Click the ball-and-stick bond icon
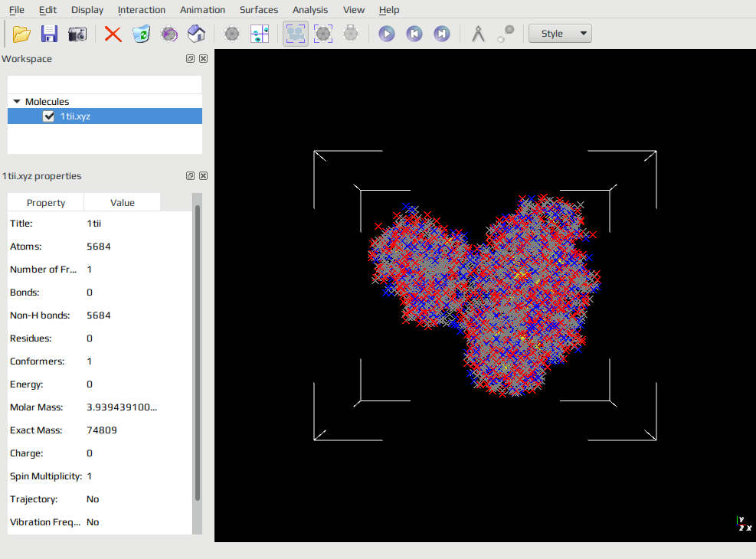The image size is (756, 559). (x=506, y=34)
